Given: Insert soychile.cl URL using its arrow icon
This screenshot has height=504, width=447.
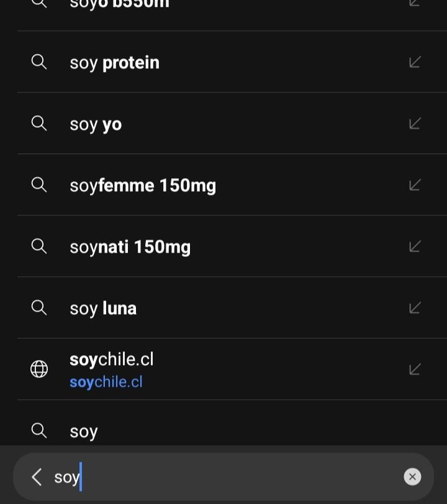Looking at the screenshot, I should coord(415,369).
